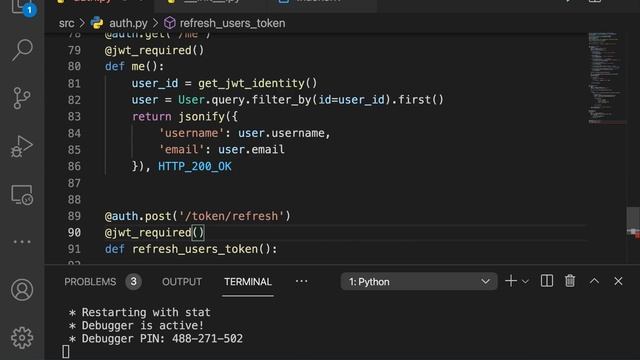Screen dimensions: 640x360
Task: Open the Run and Debug view
Action: pos(22,147)
